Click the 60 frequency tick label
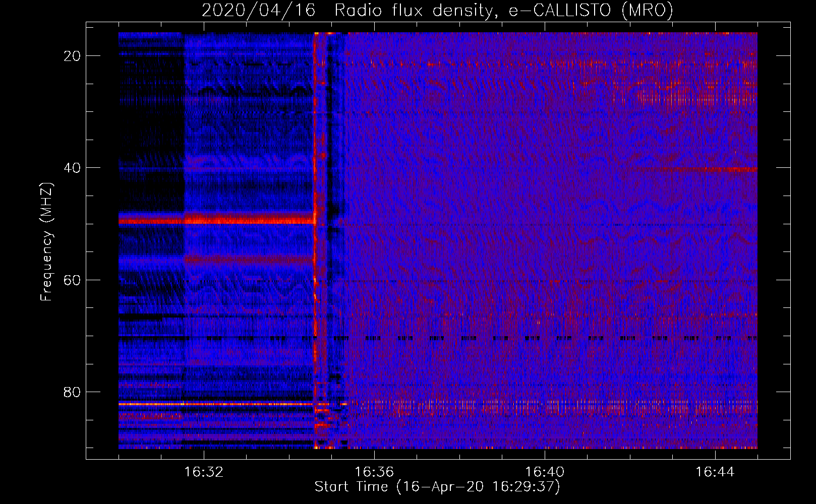 [72, 280]
